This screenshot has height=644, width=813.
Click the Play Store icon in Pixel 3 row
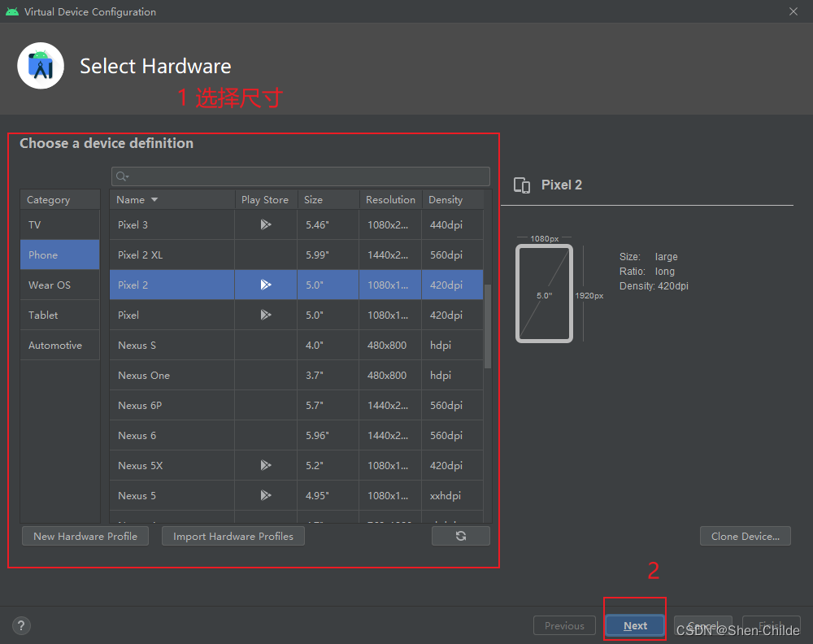[x=266, y=224]
